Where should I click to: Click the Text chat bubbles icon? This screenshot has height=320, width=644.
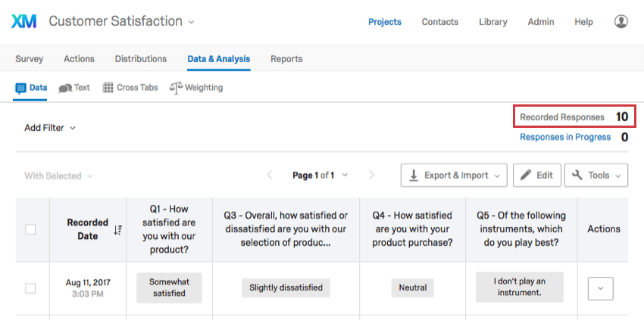click(65, 88)
